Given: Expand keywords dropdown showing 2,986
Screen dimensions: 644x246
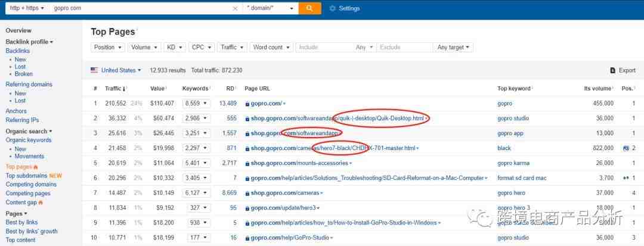Looking at the screenshot, I should (x=196, y=118).
